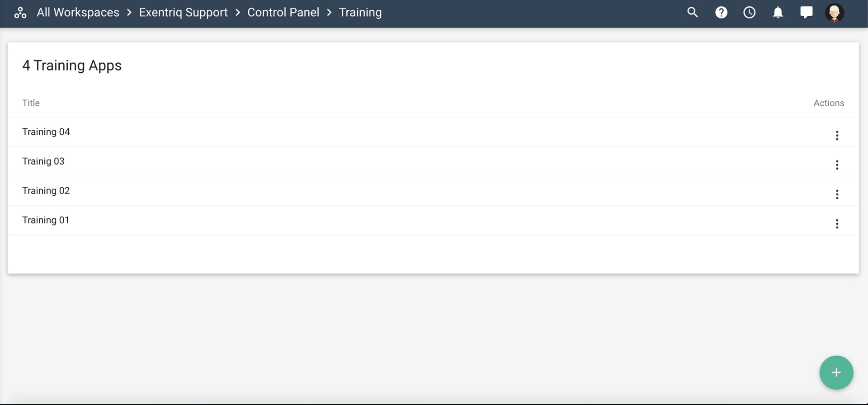Open the chat messages icon
The image size is (868, 405).
[806, 13]
